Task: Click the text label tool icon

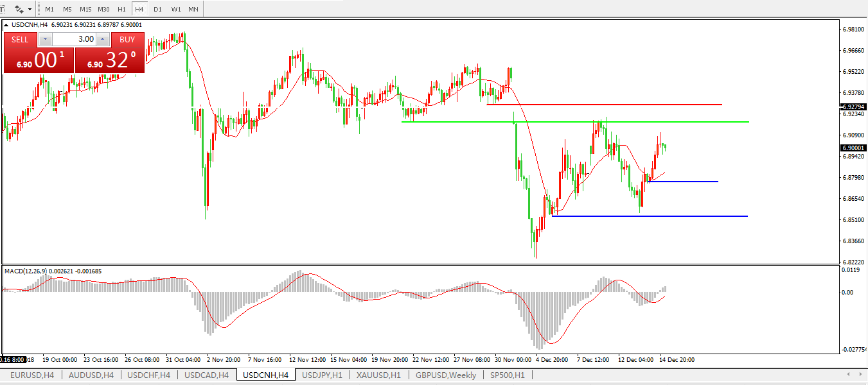Action: 2,9
